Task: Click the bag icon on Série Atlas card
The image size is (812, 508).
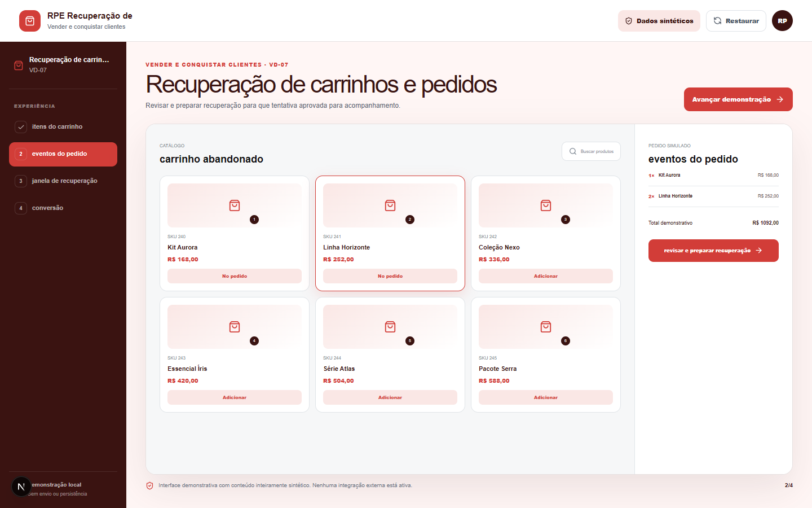Action: click(x=390, y=327)
